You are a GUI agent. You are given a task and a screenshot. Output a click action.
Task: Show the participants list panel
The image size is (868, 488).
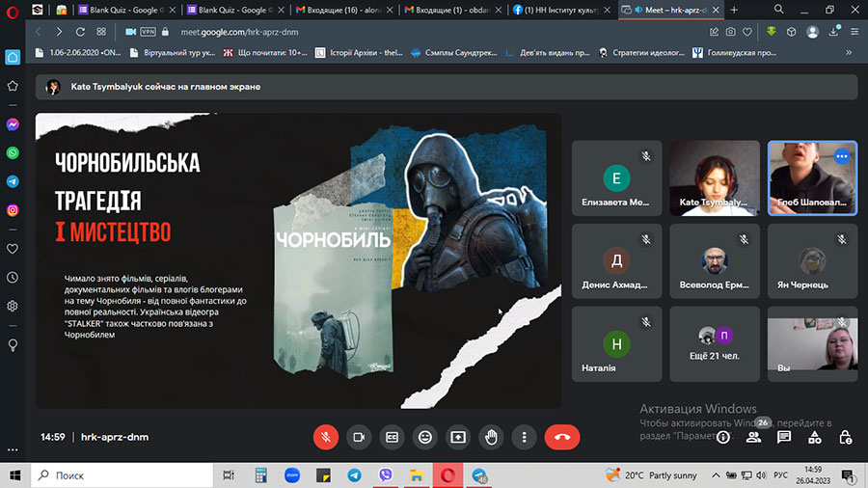(x=753, y=438)
